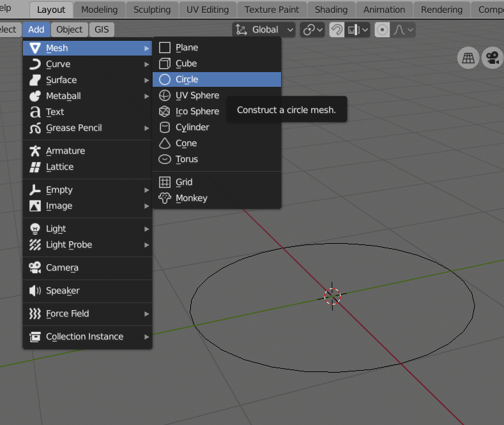504x425 pixels.
Task: Add a Grid mesh
Action: click(x=217, y=183)
